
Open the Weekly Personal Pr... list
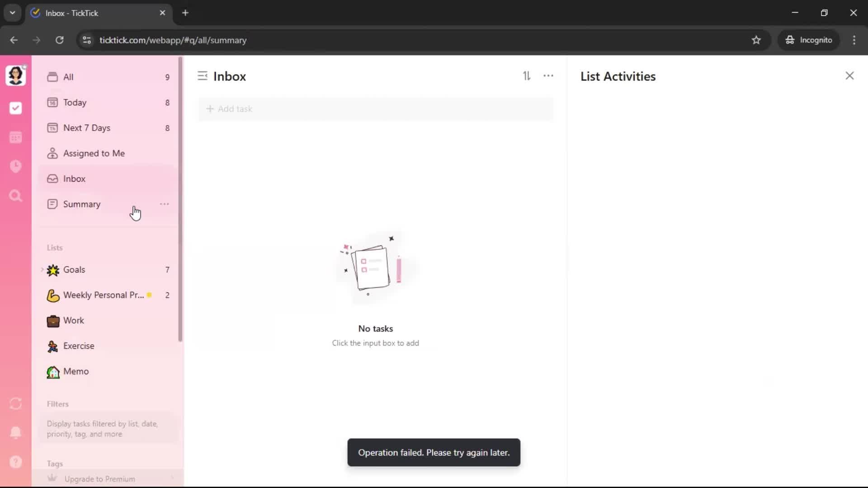click(x=103, y=295)
